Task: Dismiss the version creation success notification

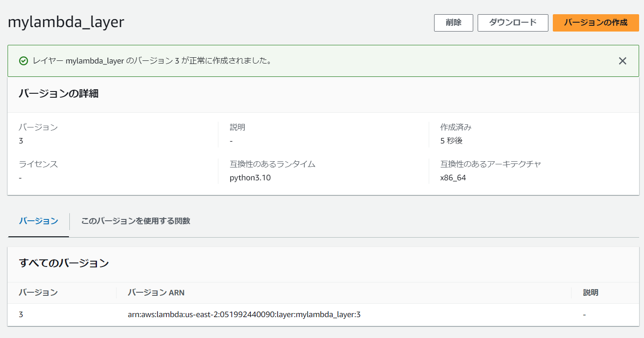Action: 622,61
